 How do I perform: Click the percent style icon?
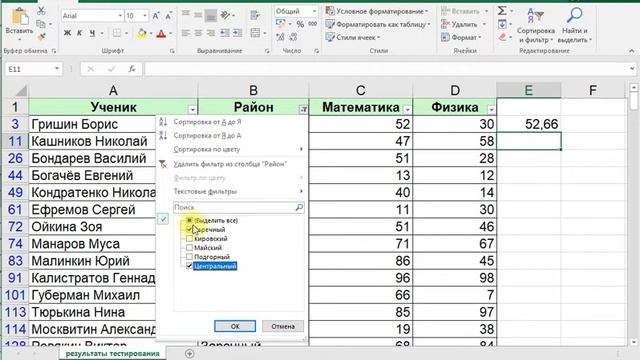tap(300, 24)
